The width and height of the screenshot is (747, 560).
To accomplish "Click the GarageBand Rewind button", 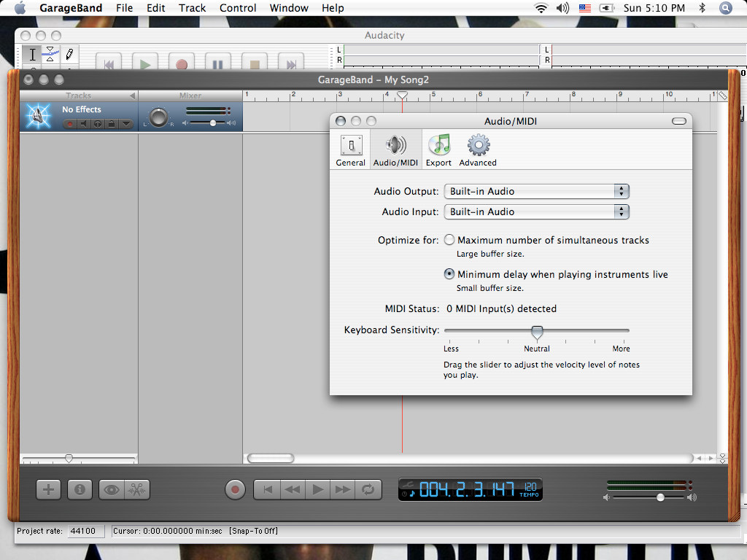I will (x=293, y=489).
